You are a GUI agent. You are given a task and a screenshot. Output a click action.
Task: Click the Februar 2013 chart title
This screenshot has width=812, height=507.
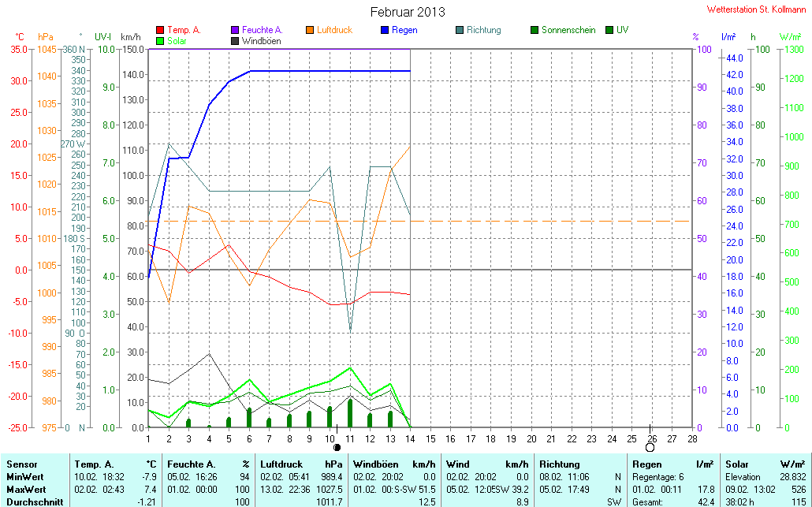408,12
